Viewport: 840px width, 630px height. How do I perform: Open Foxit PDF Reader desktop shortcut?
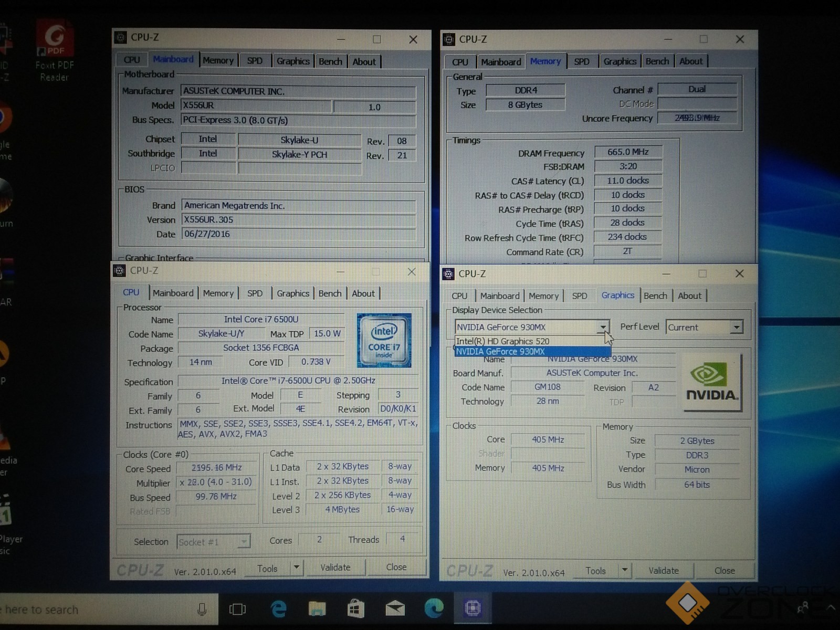click(55, 51)
